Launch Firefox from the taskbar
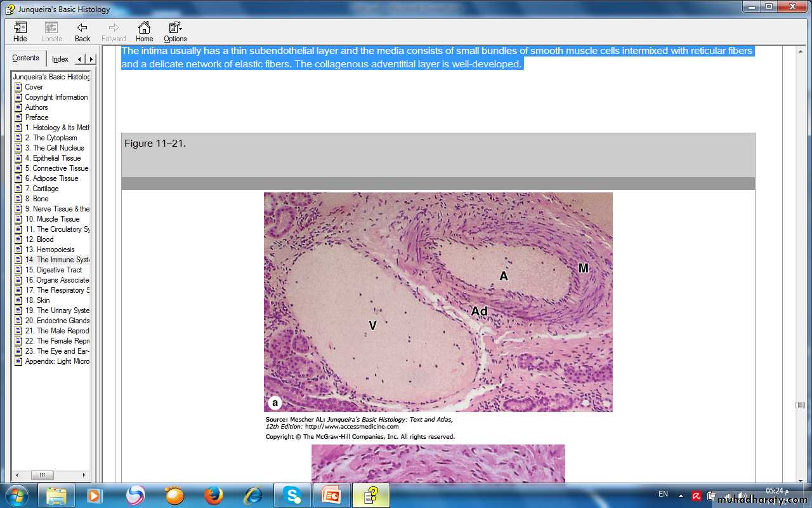The image size is (812, 508). [214, 495]
